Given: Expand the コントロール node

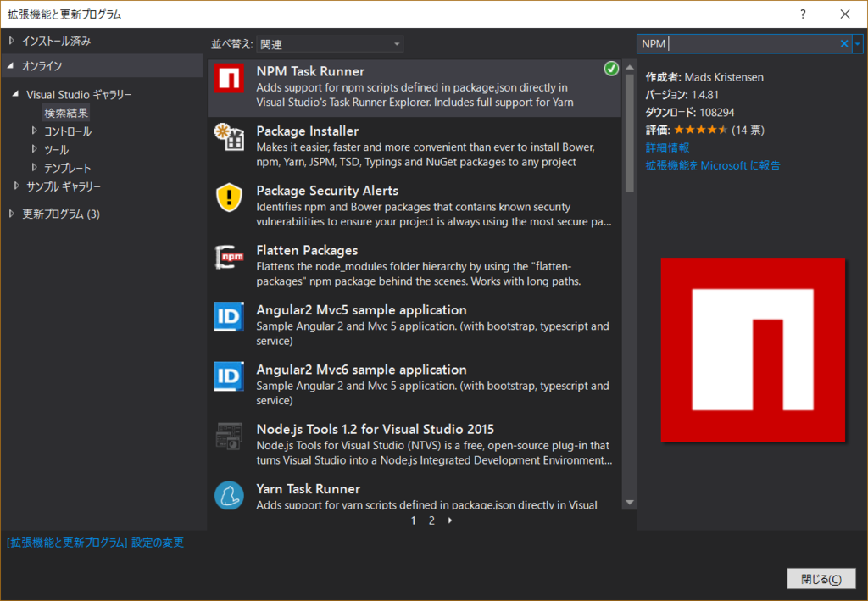Looking at the screenshot, I should 34,131.
